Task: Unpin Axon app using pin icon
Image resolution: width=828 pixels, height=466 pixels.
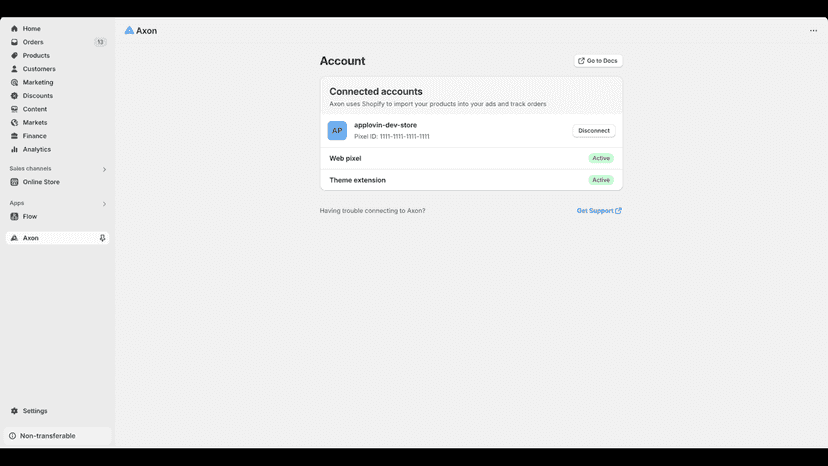Action: [102, 238]
